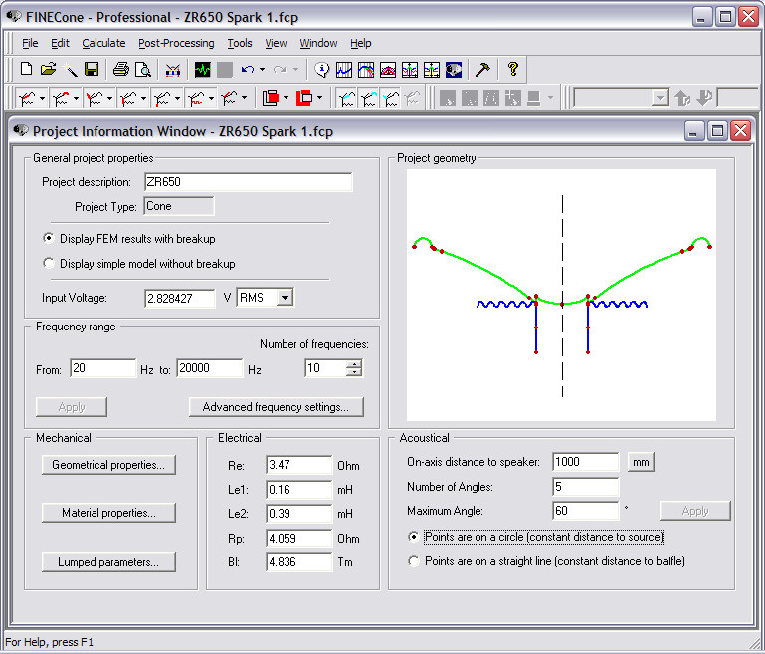The image size is (765, 654).
Task: Select the component icon with red wavy spider
Action: point(196,98)
